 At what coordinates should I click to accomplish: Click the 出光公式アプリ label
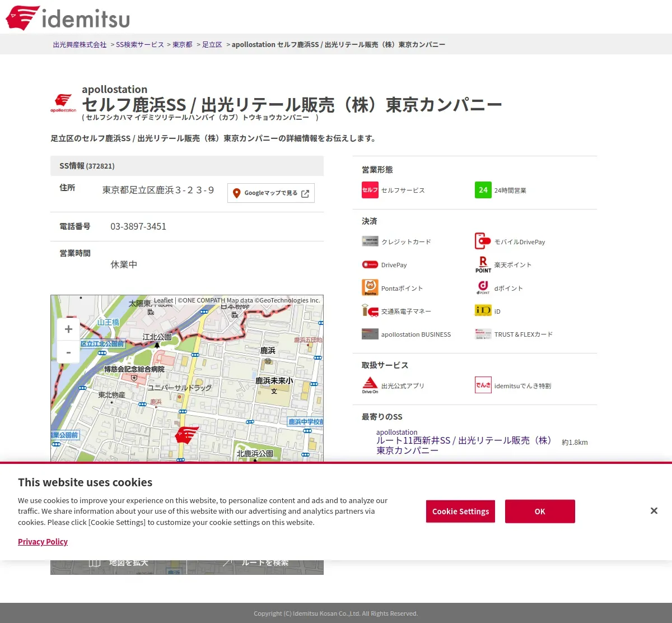click(x=403, y=386)
